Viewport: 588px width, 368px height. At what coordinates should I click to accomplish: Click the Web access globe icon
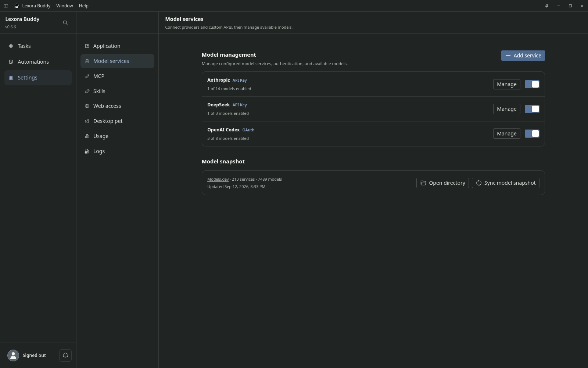click(x=87, y=106)
